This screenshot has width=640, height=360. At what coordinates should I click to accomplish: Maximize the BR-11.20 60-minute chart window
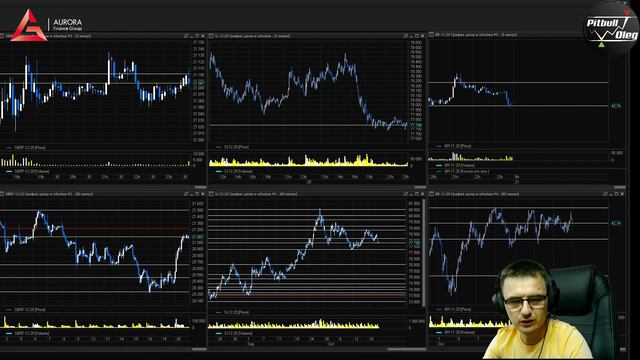(x=616, y=194)
